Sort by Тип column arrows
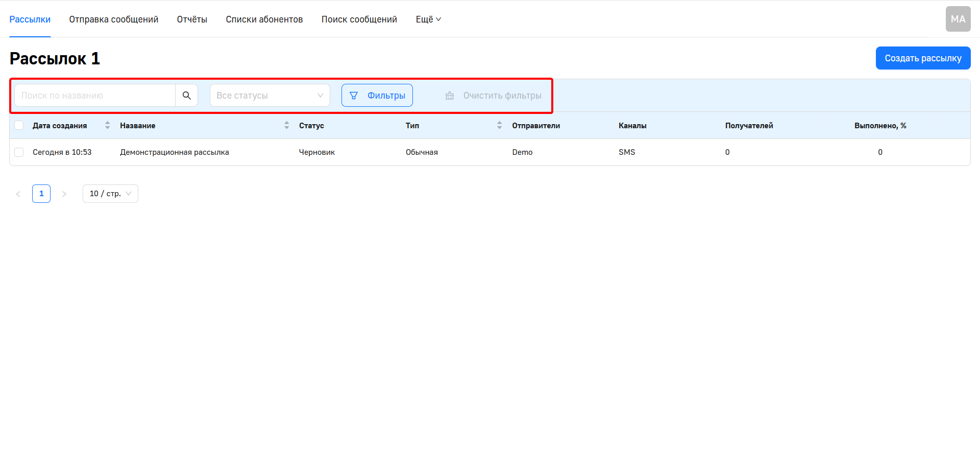This screenshot has height=466, width=980. tap(499, 125)
